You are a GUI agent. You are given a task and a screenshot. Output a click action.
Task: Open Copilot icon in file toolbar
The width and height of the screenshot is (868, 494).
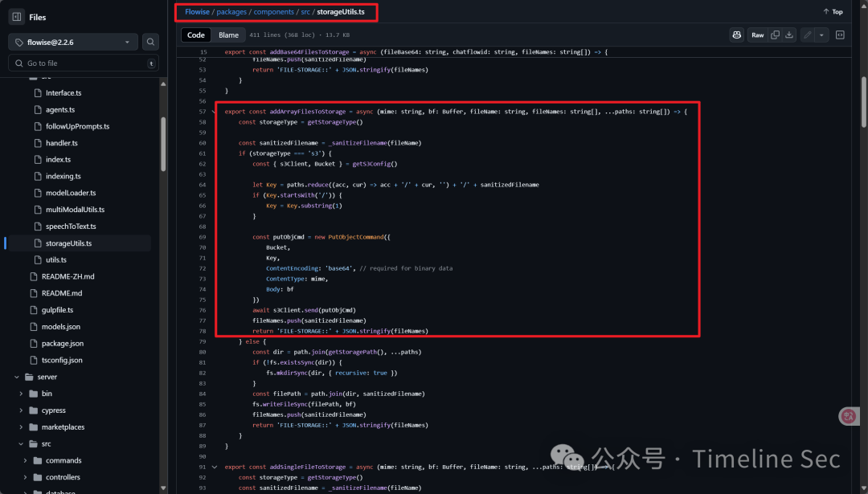click(737, 35)
